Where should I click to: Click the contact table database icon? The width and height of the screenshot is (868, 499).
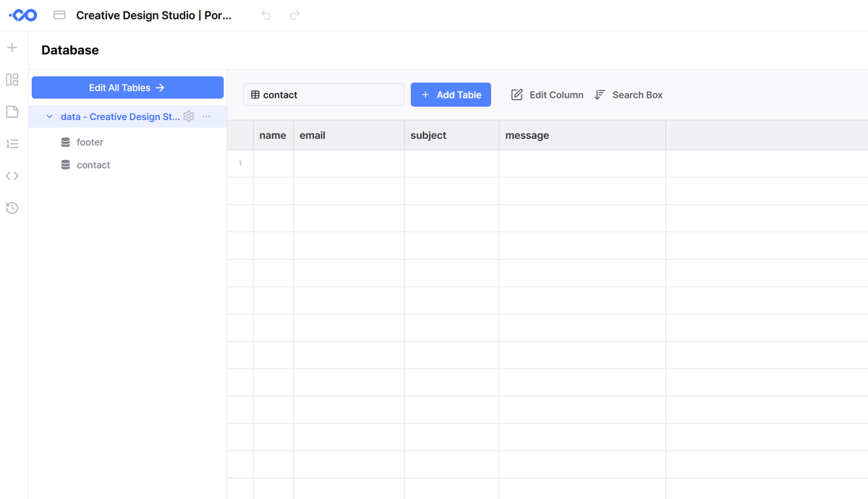65,165
